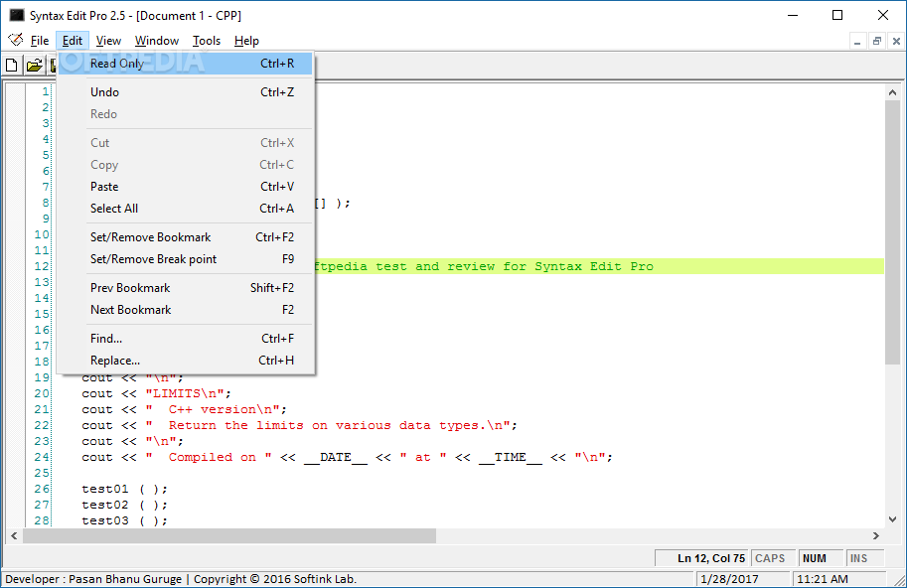Click the New document toolbar icon

tap(12, 66)
